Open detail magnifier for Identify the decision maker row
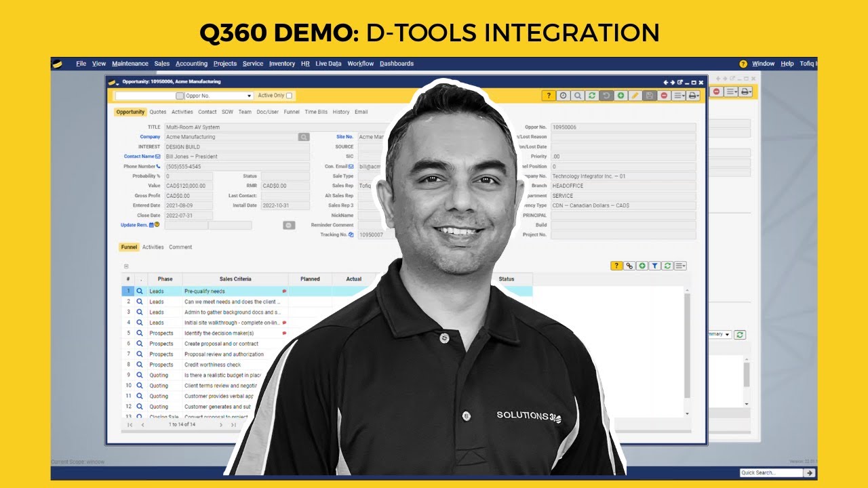Screen dimensions: 868x488 coord(140,333)
